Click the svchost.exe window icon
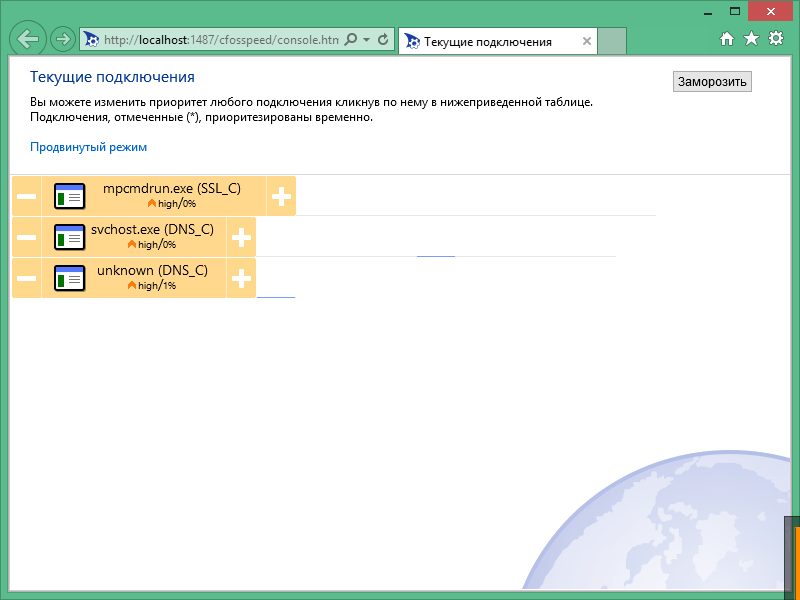Image resolution: width=800 pixels, height=600 pixels. [x=69, y=237]
